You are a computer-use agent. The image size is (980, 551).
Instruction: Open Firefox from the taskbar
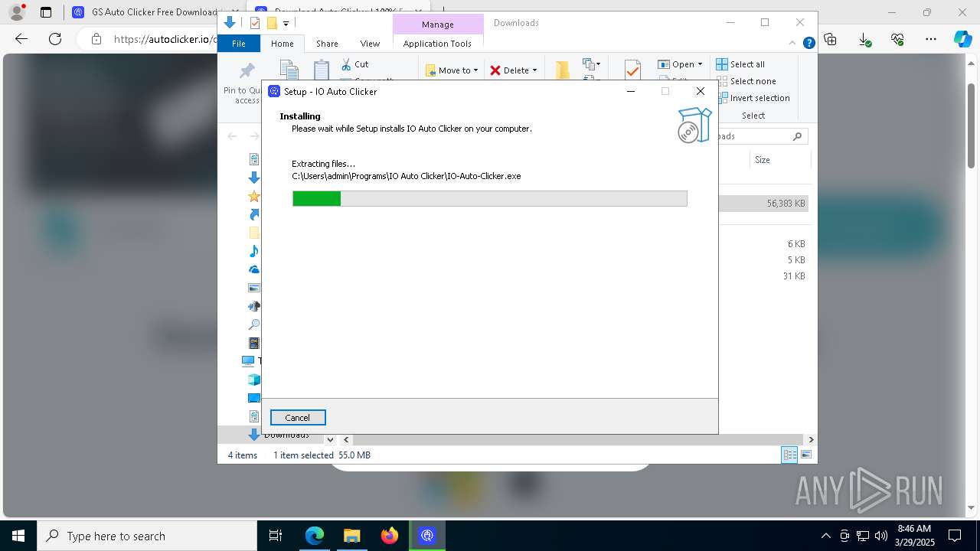[x=390, y=536]
